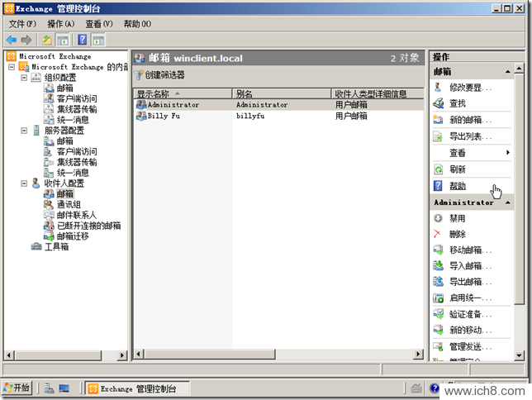Select 客户端访问 under 服务器配置
532x400 pixels.
point(77,151)
